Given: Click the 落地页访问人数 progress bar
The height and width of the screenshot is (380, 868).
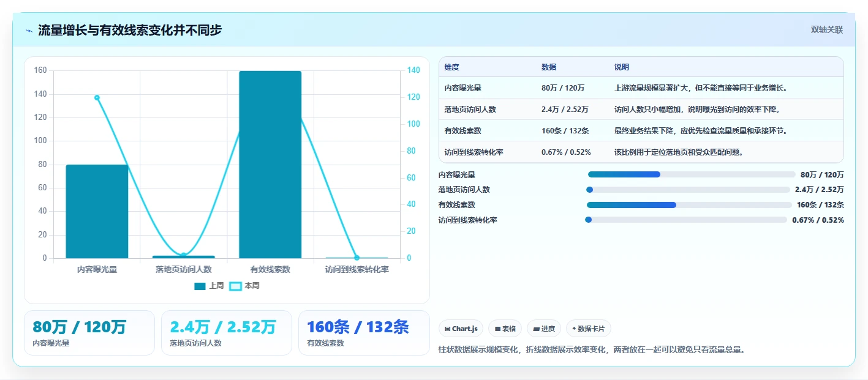Looking at the screenshot, I should tap(688, 190).
